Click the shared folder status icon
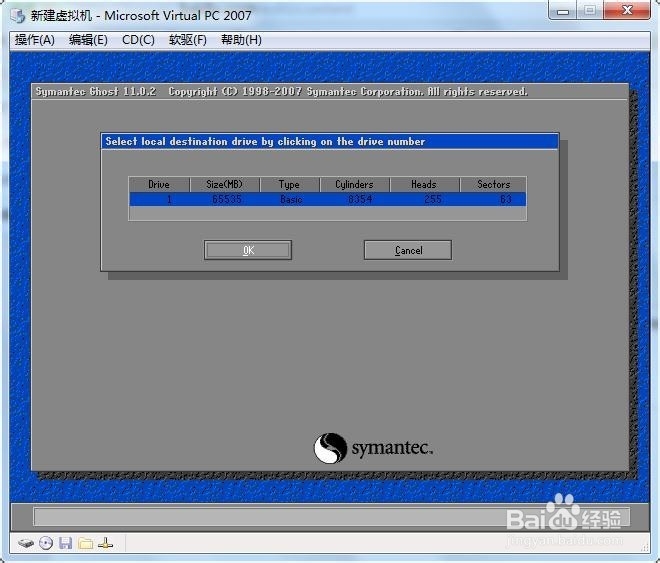Viewport: 660px width, 563px height. pyautogui.click(x=85, y=543)
